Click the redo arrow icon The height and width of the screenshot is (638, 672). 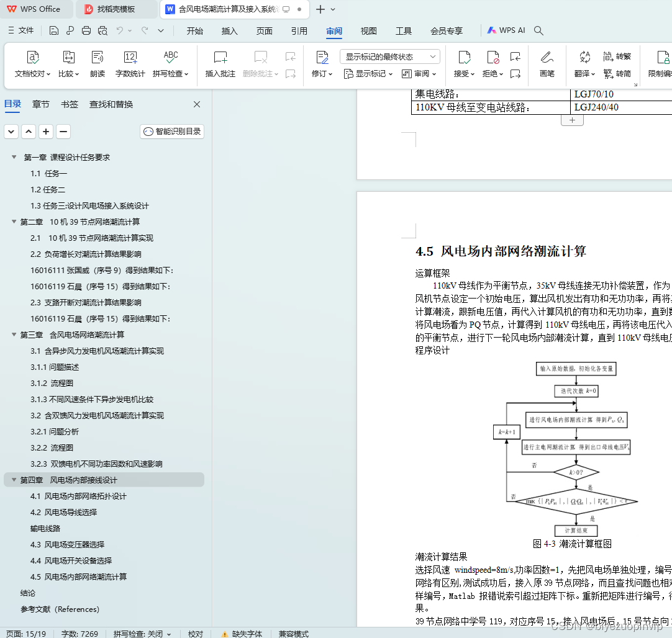(145, 30)
